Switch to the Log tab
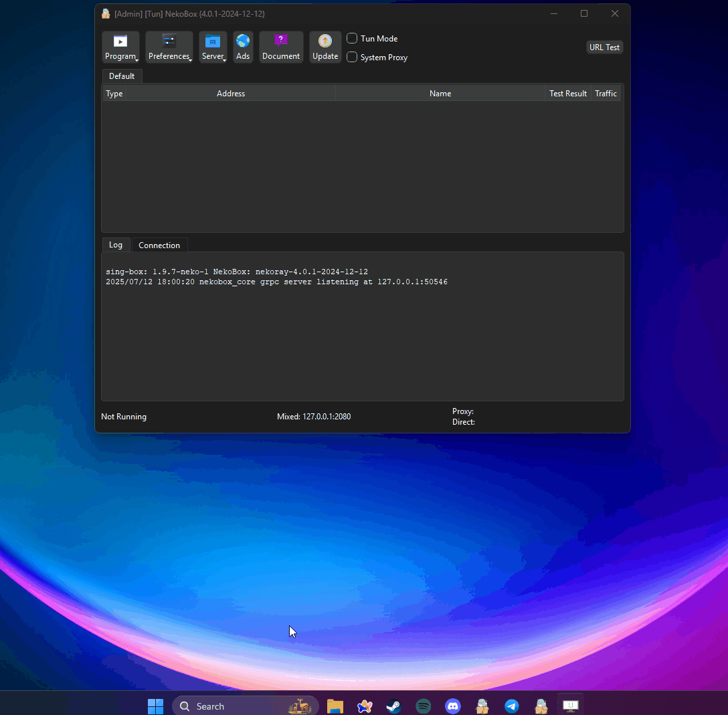This screenshot has width=728, height=715. pos(116,245)
